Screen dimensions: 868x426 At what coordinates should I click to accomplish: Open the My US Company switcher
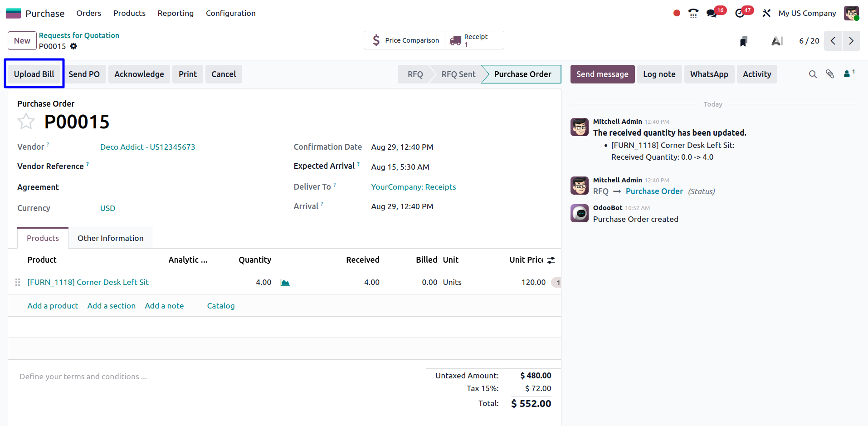click(x=807, y=13)
